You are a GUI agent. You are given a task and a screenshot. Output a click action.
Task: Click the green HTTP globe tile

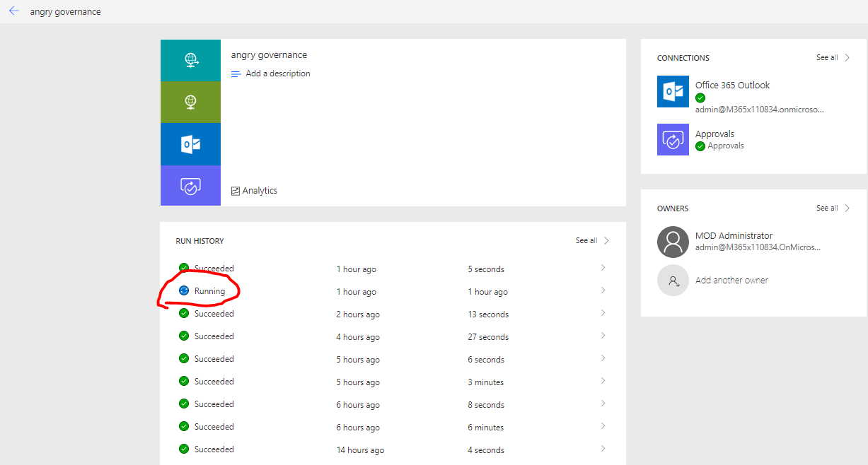190,102
